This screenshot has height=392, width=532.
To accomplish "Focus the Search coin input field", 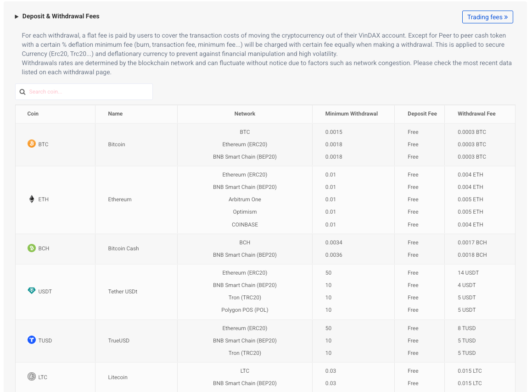I will [x=84, y=92].
